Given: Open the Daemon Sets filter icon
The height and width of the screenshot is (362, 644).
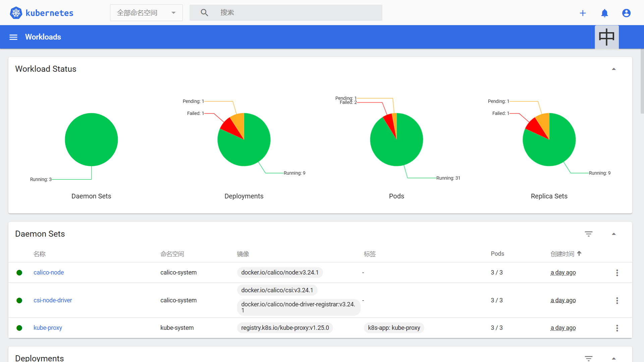Looking at the screenshot, I should pyautogui.click(x=589, y=234).
